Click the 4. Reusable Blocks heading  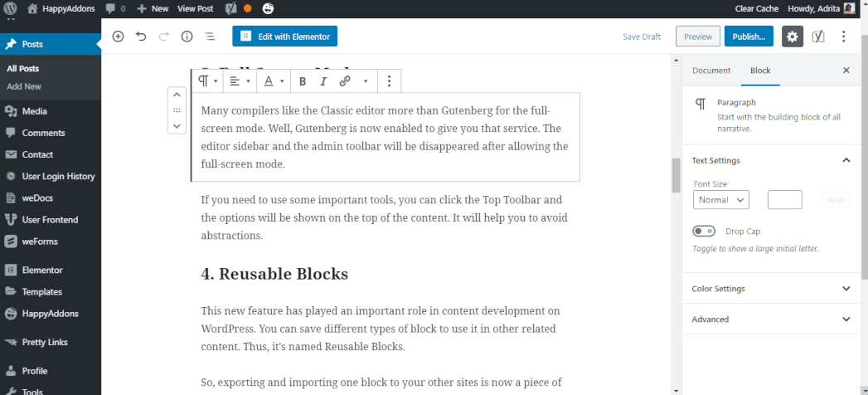(x=274, y=274)
